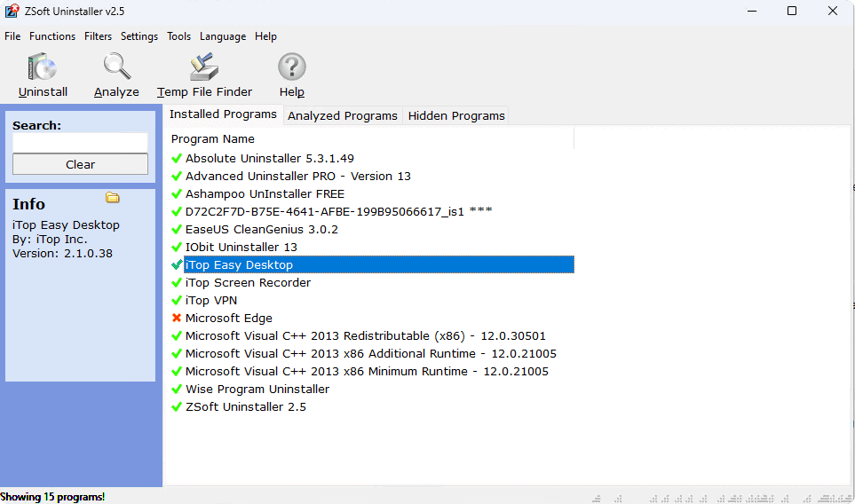Click check mark beside iTop Screen Recorder
855x504 pixels.
click(x=176, y=283)
